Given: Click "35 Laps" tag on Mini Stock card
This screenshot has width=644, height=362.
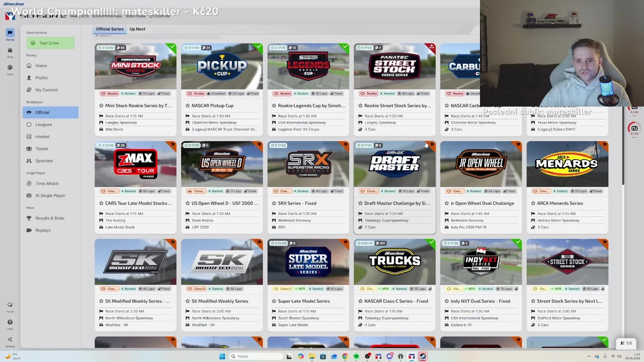Looking at the screenshot, I should (146, 94).
